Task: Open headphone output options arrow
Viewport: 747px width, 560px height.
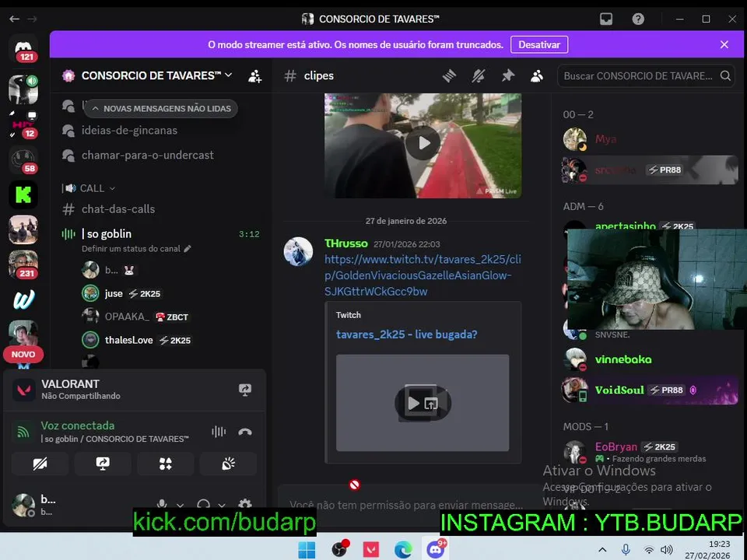Action: tap(222, 505)
